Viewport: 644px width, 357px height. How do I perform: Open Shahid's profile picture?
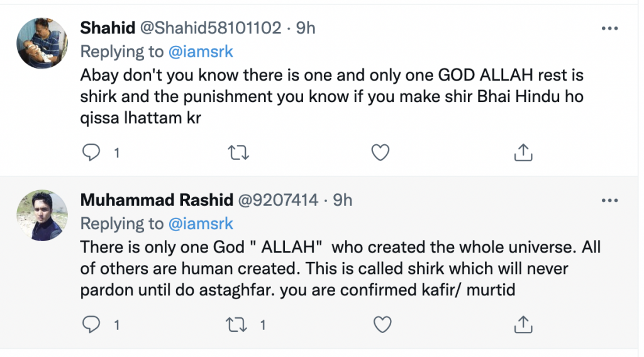click(x=42, y=43)
